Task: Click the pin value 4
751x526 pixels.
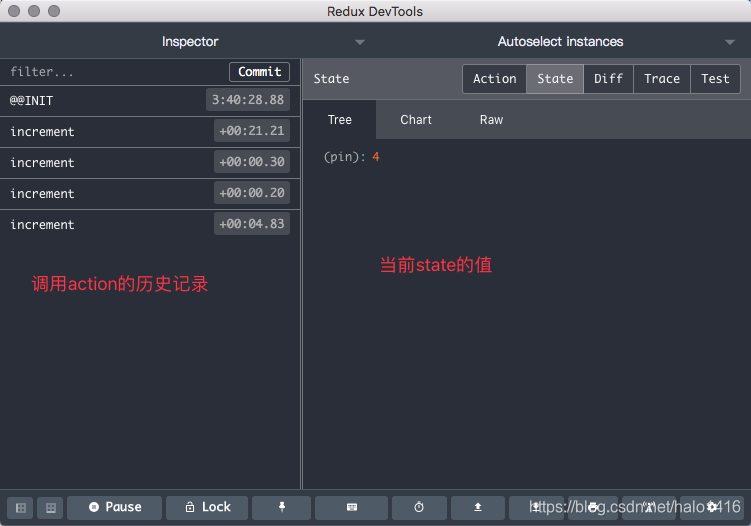Action: tap(376, 157)
